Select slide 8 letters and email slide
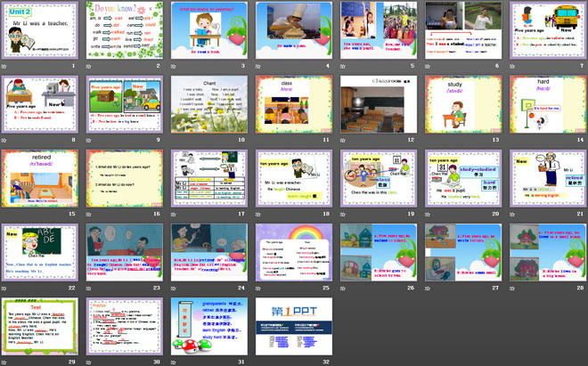Screen dimensions: 588x366 [x=40, y=104]
